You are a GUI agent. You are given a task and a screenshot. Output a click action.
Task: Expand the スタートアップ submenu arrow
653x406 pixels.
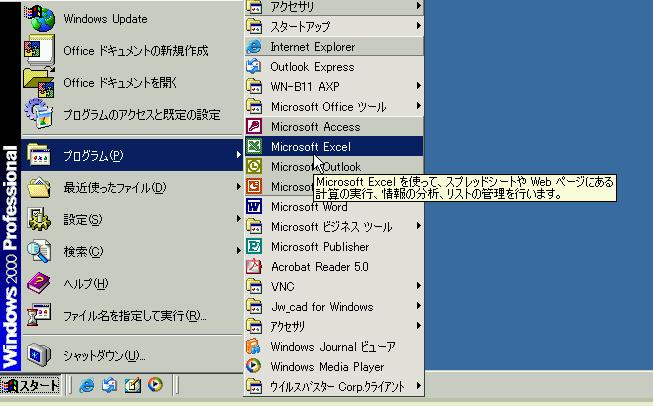click(x=418, y=26)
